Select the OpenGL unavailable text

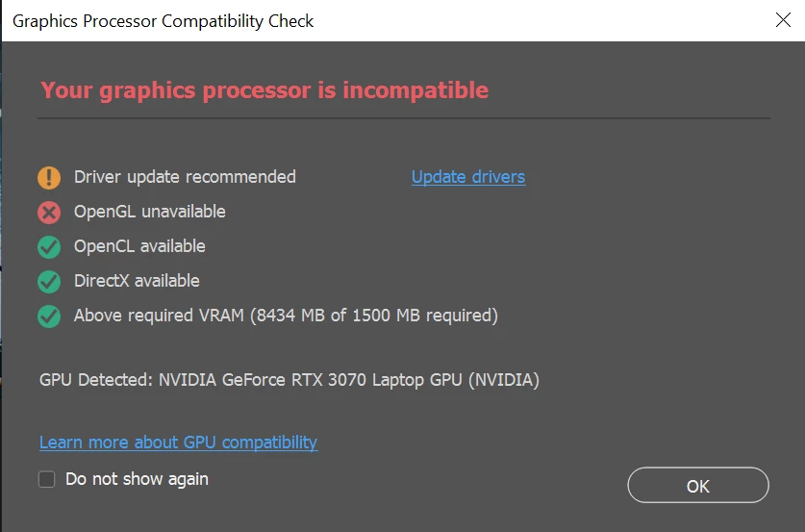point(149,212)
